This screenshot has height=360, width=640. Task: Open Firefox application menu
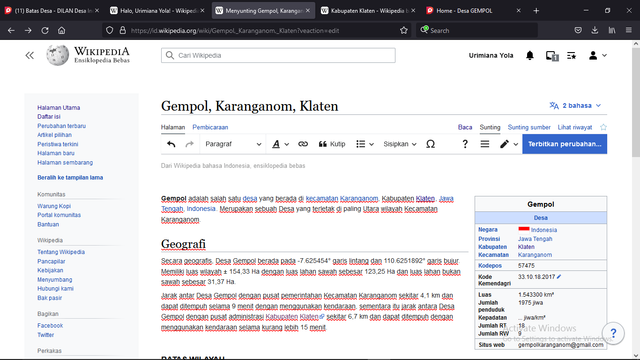click(629, 30)
